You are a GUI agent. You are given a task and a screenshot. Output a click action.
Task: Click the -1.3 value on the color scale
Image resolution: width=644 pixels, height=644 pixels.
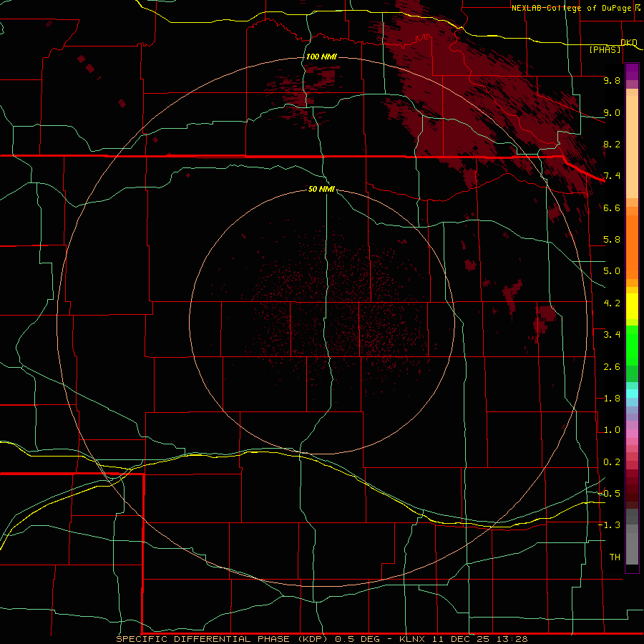[609, 525]
